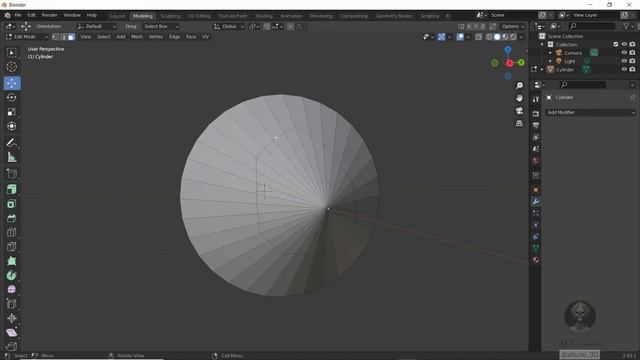Open Global transform orientation dropdown

[x=229, y=27]
